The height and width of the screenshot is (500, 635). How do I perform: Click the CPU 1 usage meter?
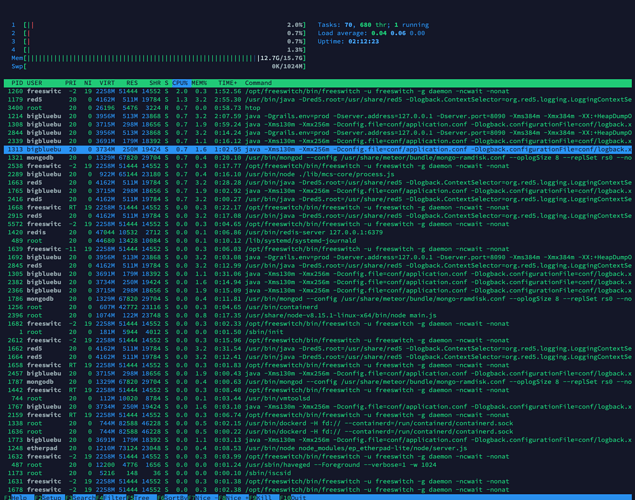tap(159, 25)
